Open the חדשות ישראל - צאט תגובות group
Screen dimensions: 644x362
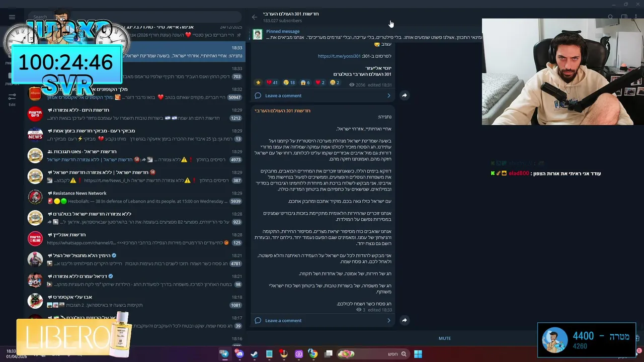[x=135, y=155]
